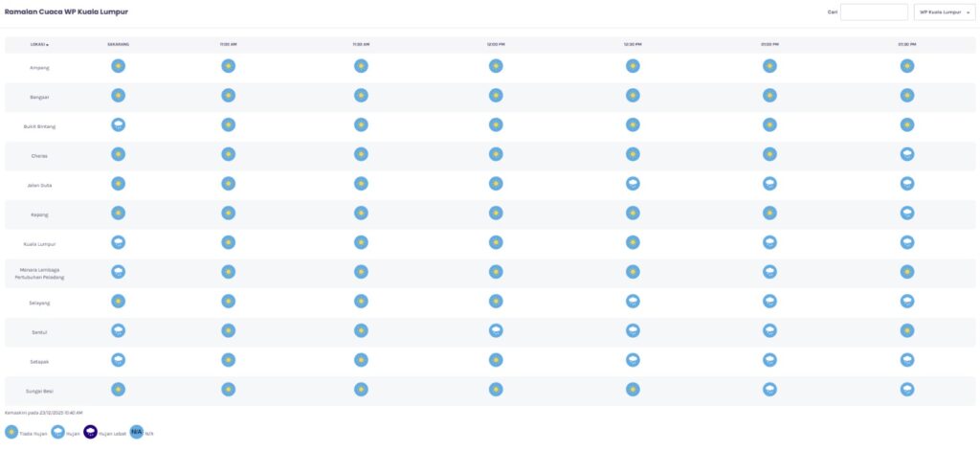Focus the Cari search field
980x450 pixels.
[873, 12]
